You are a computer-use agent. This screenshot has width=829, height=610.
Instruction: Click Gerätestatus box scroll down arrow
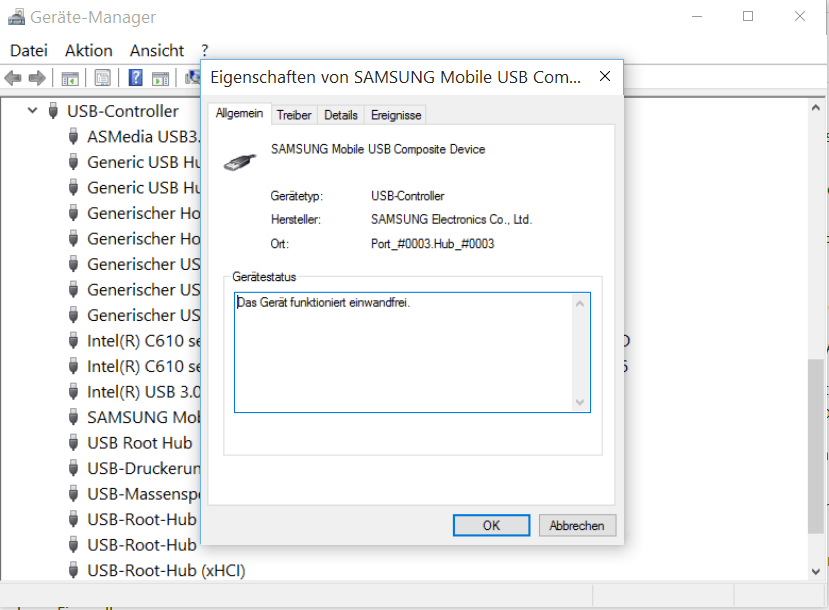point(580,402)
